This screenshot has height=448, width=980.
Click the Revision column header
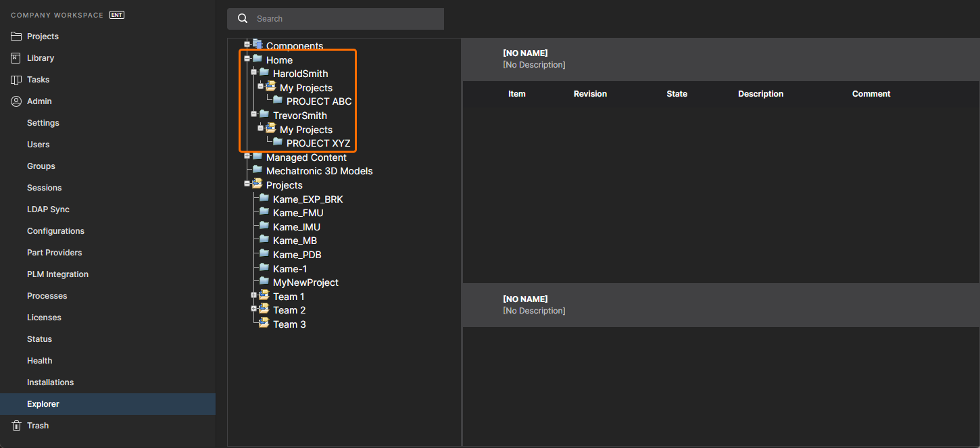click(590, 94)
